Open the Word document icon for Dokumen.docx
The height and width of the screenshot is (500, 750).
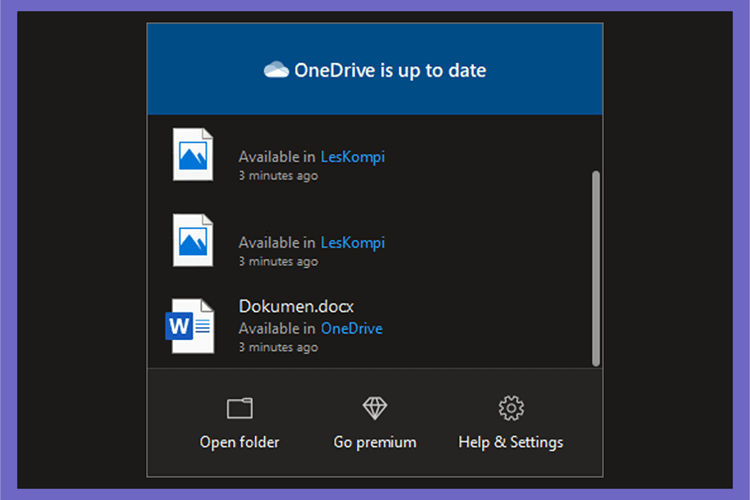tap(190, 326)
